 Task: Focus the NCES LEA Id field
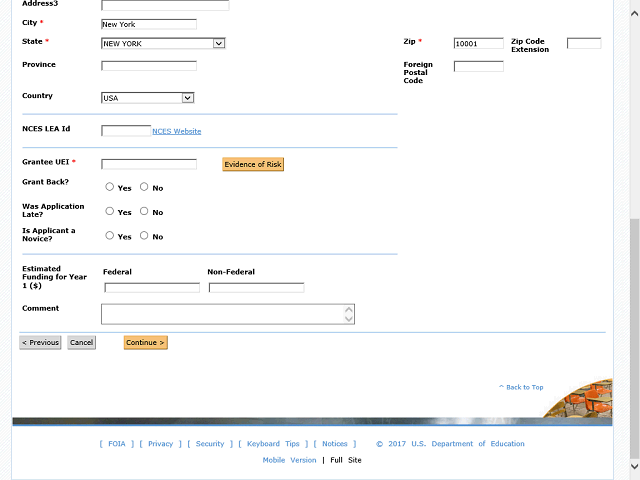click(x=126, y=131)
